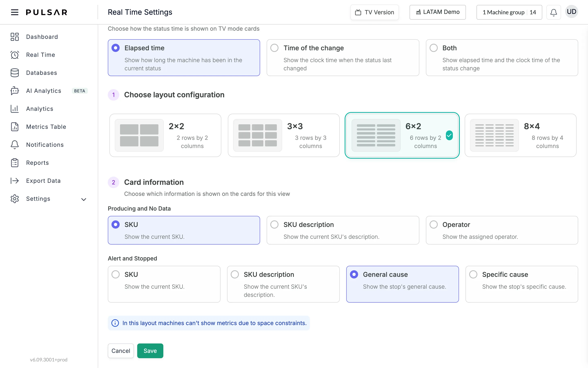Choose Operator card information option
588x368 pixels.
pos(502,230)
